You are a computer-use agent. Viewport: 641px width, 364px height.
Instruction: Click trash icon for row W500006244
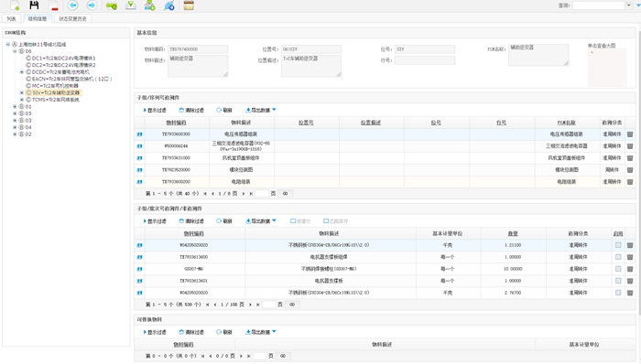630,146
